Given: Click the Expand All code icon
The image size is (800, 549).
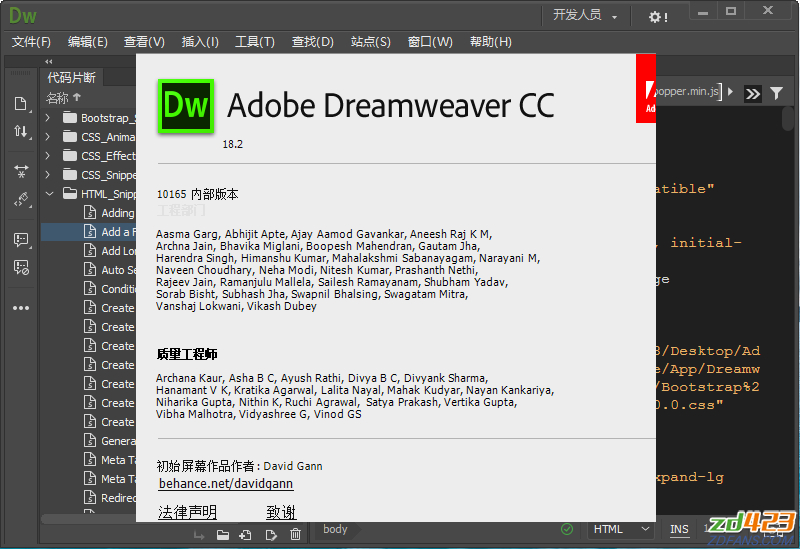Looking at the screenshot, I should (x=21, y=171).
